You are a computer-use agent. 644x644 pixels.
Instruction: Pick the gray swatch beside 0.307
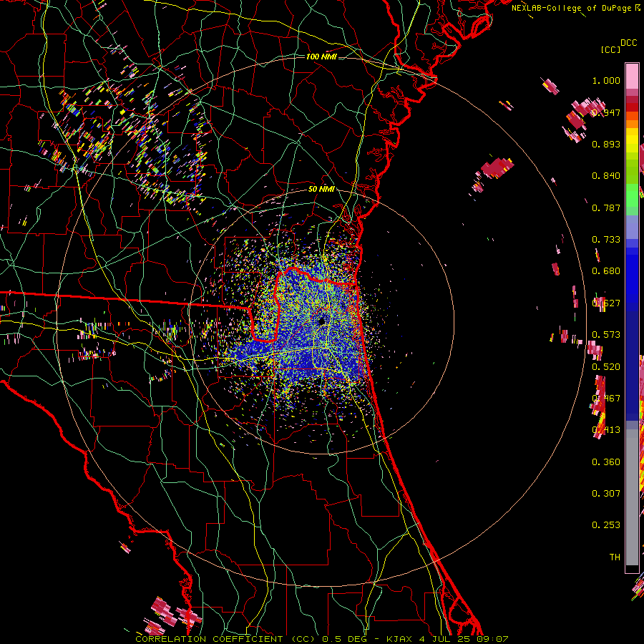[632, 497]
